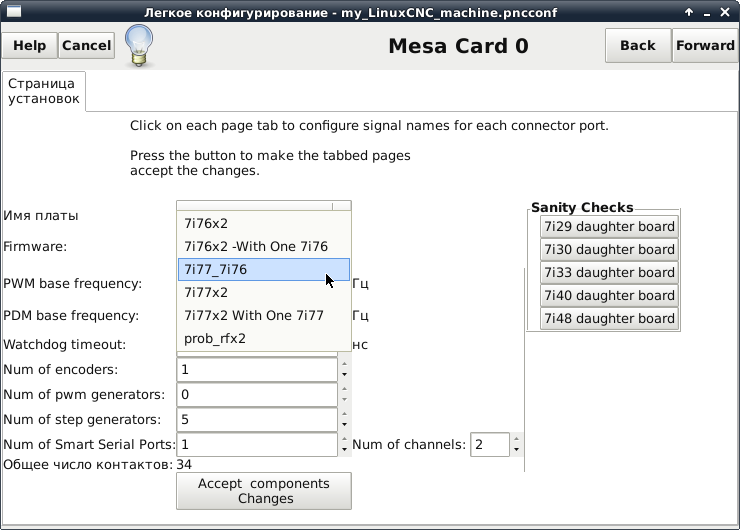Increase Num of step generators value
This screenshot has height=530, width=740.
coord(344,415)
